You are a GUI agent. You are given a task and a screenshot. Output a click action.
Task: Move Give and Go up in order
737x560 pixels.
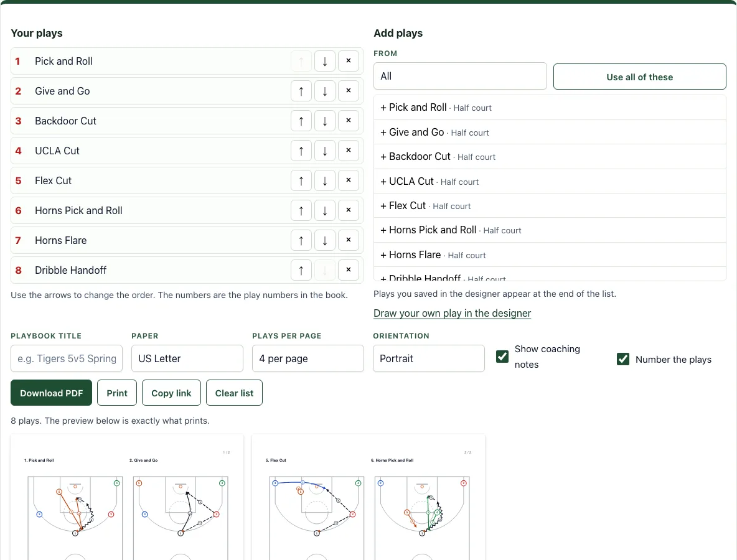point(301,91)
